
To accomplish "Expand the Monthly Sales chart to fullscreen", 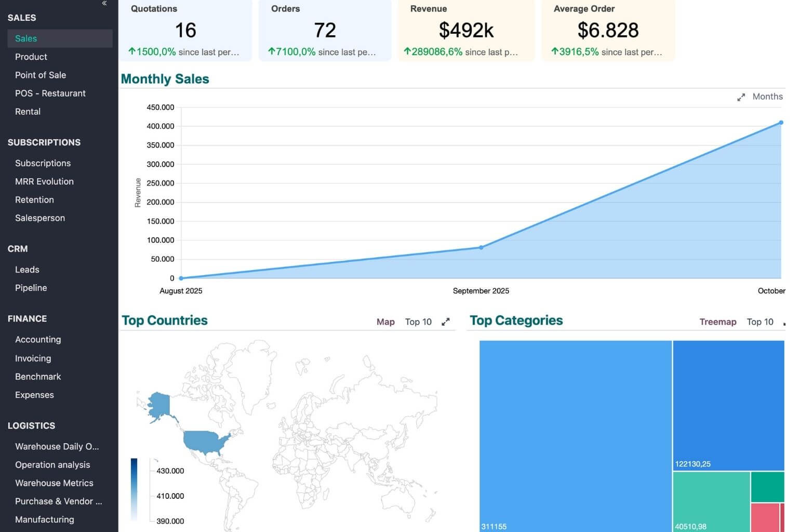I will (741, 97).
